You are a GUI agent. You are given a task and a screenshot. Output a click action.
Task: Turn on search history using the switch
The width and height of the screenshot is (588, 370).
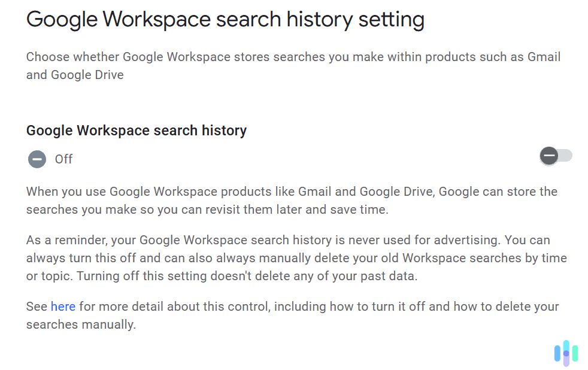click(x=556, y=155)
